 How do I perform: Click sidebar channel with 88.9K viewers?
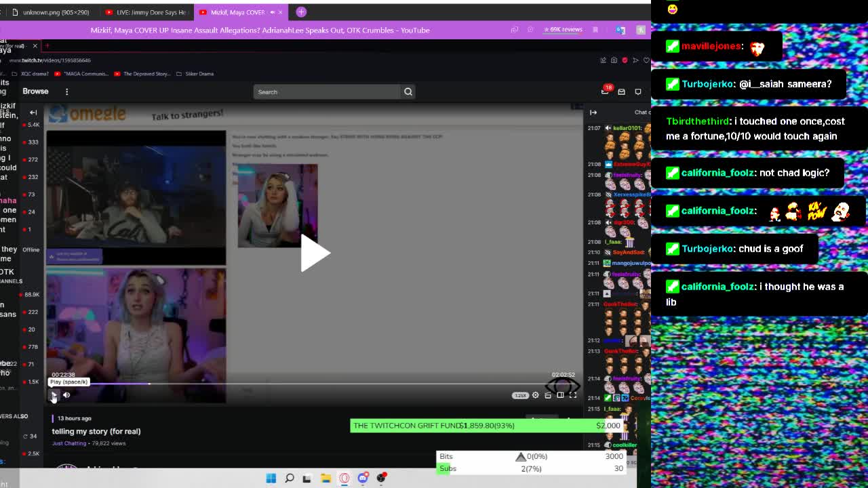[31, 295]
